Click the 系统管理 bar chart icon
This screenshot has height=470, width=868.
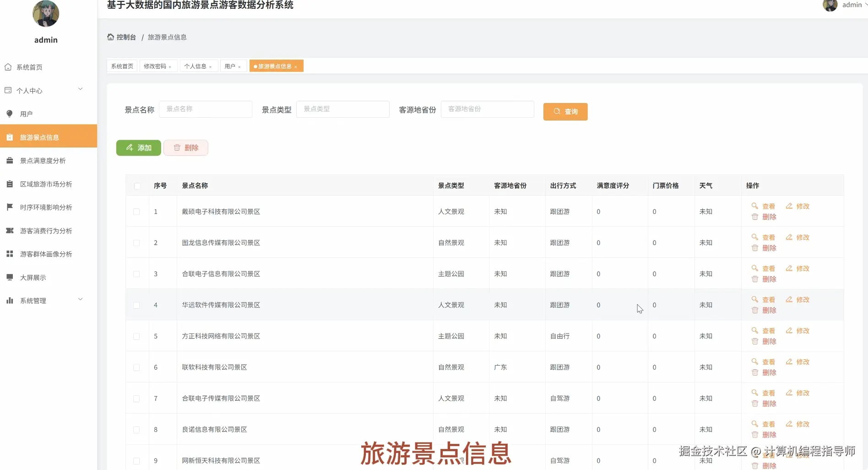10,301
